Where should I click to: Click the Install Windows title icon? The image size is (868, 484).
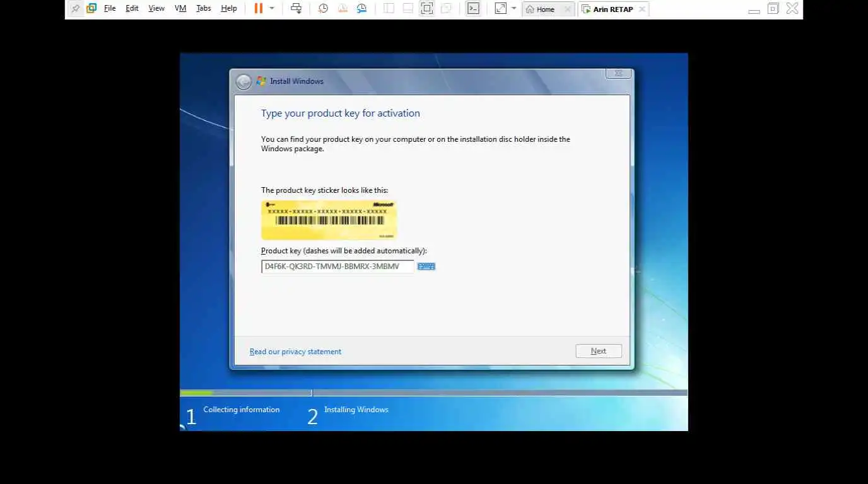pyautogui.click(x=261, y=81)
